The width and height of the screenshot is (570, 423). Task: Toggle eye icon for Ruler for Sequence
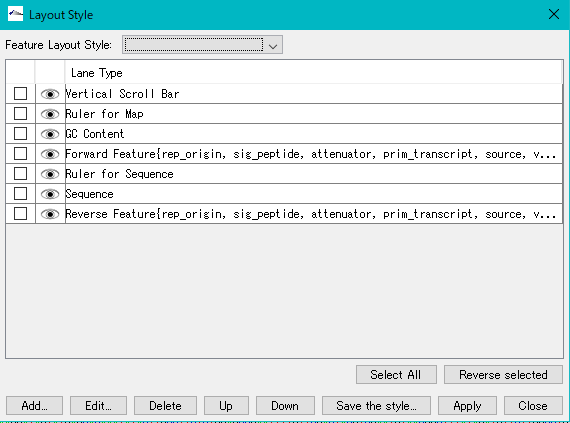pyautogui.click(x=50, y=174)
